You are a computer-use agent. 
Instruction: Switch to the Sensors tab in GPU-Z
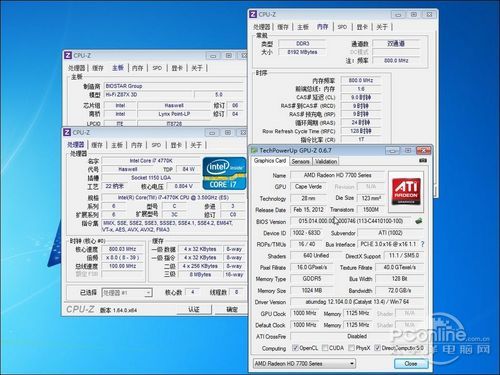click(x=300, y=161)
